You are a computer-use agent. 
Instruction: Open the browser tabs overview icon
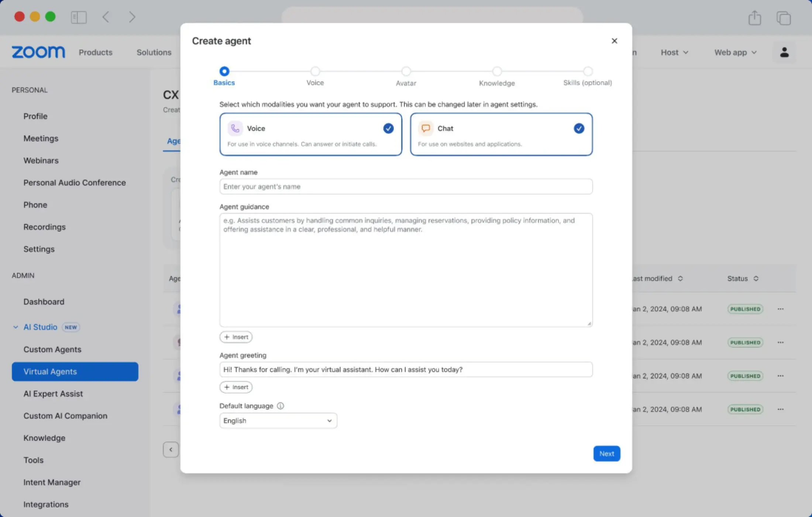784,17
